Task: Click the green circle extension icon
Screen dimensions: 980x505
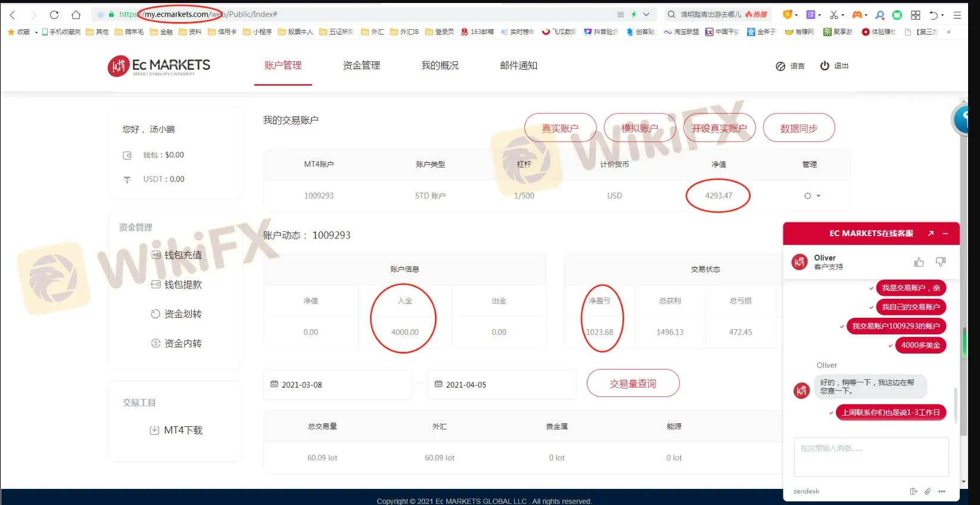Action: point(897,15)
